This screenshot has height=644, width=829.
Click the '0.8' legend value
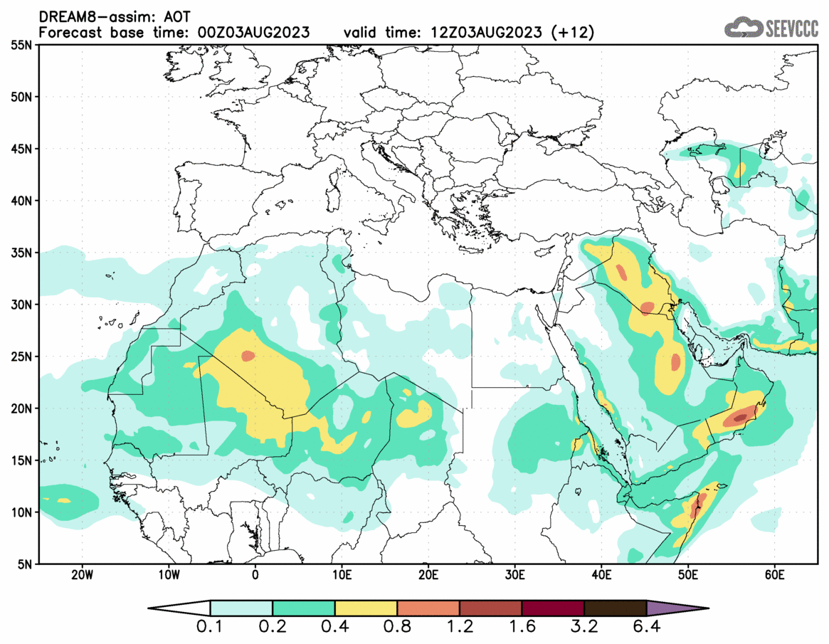[397, 628]
